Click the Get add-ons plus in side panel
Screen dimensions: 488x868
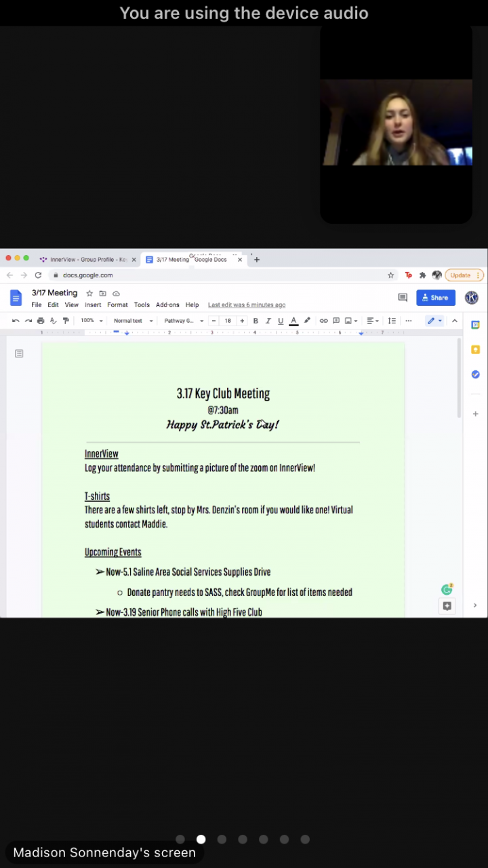[476, 414]
